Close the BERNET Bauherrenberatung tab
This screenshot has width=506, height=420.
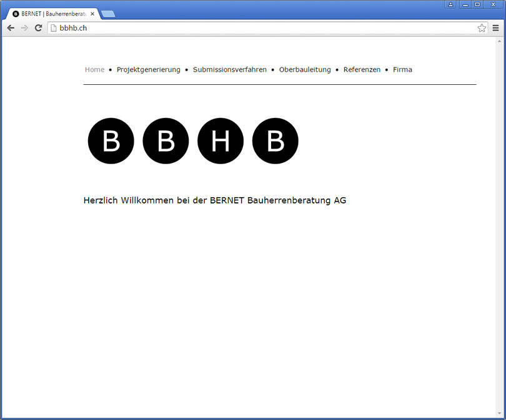click(92, 14)
